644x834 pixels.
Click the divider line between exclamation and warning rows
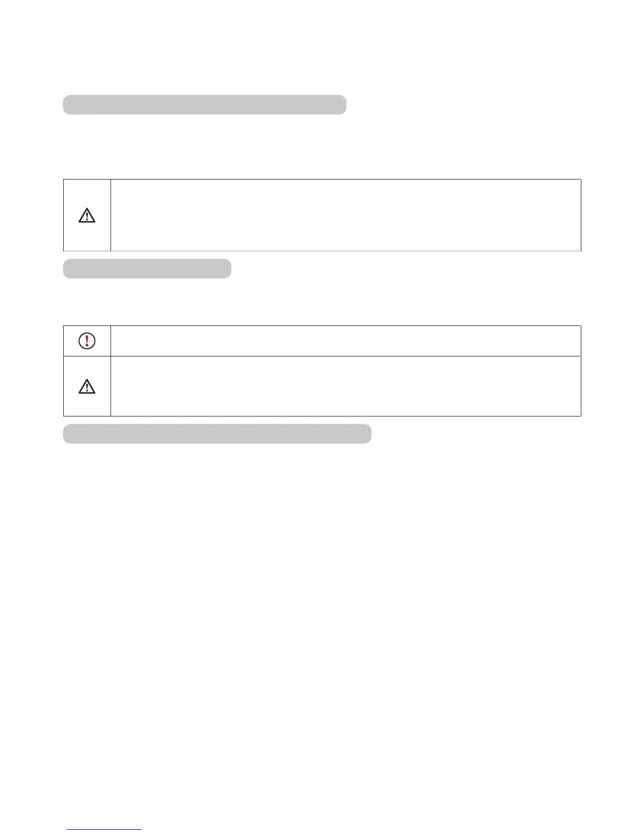(x=345, y=356)
